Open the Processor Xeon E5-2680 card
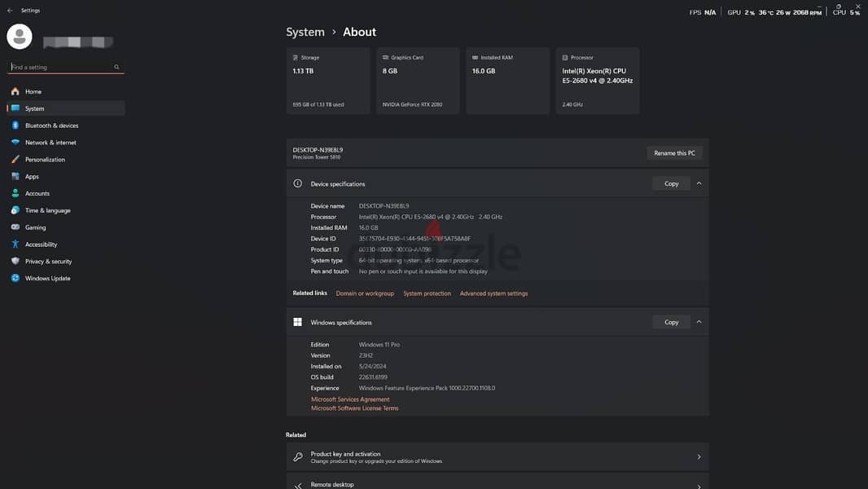Screen dimensions: 868x489 coord(598,81)
